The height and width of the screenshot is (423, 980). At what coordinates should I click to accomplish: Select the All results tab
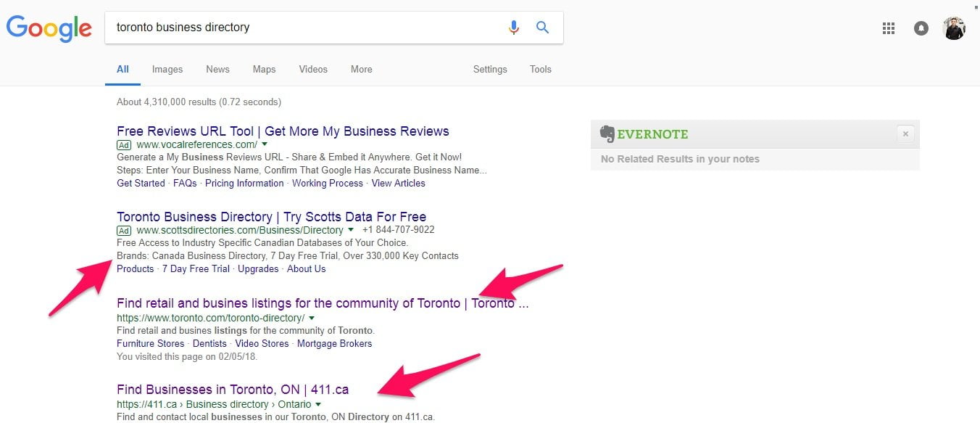(122, 70)
